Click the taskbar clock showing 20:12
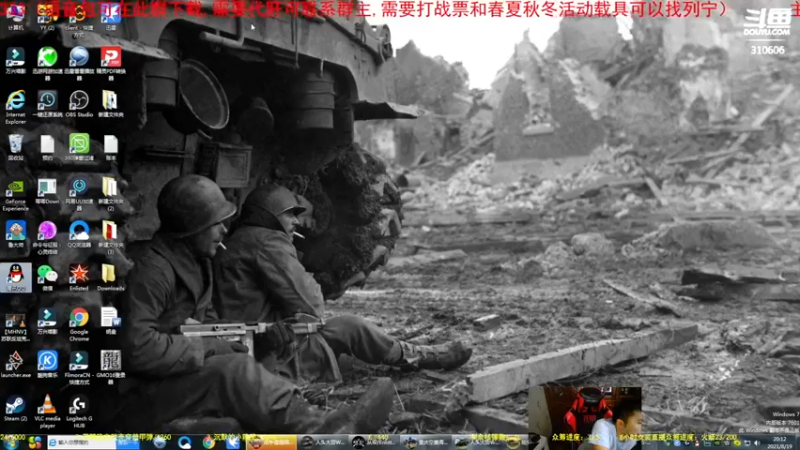The height and width of the screenshot is (450, 800). 780,442
